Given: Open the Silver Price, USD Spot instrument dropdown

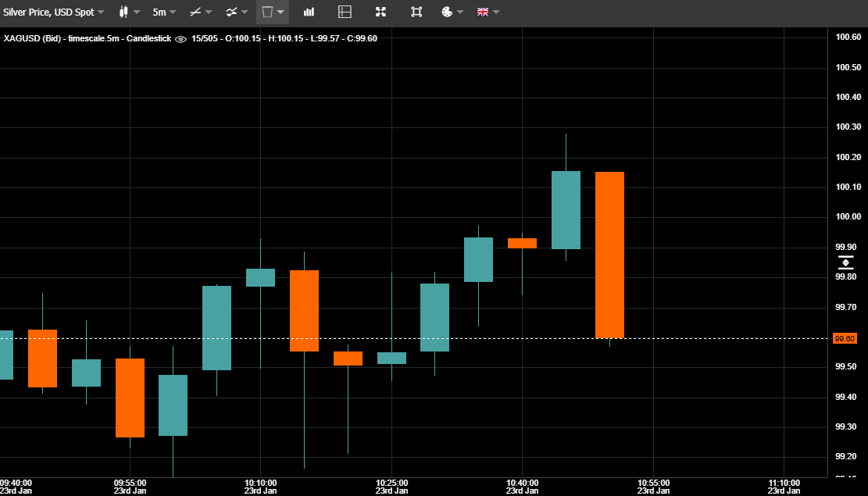Looking at the screenshot, I should point(53,12).
